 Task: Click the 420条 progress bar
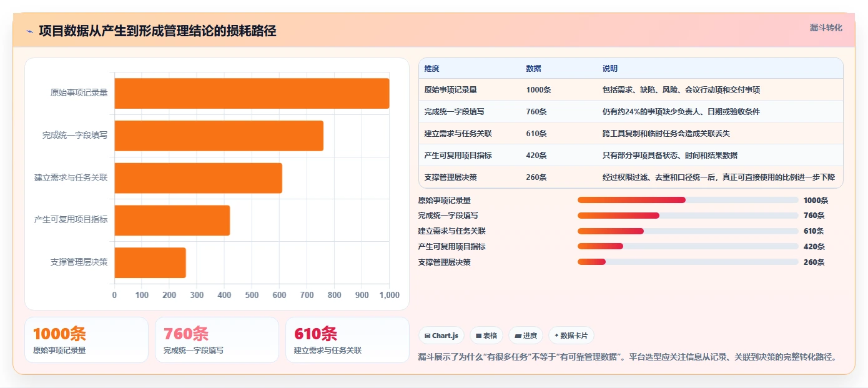688,247
